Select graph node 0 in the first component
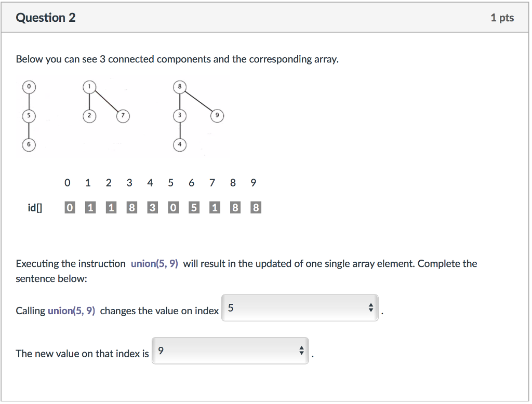Image resolution: width=532 pixels, height=404 pixels. [x=29, y=87]
